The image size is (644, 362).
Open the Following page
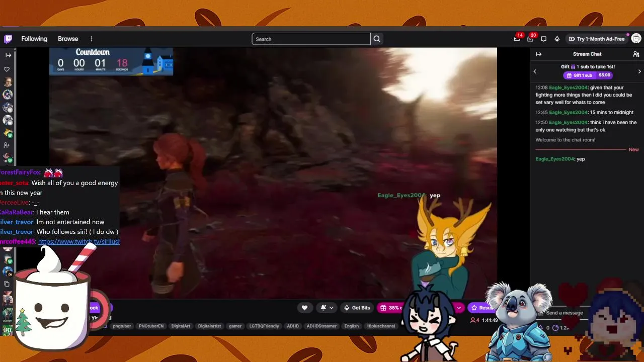pos(34,39)
